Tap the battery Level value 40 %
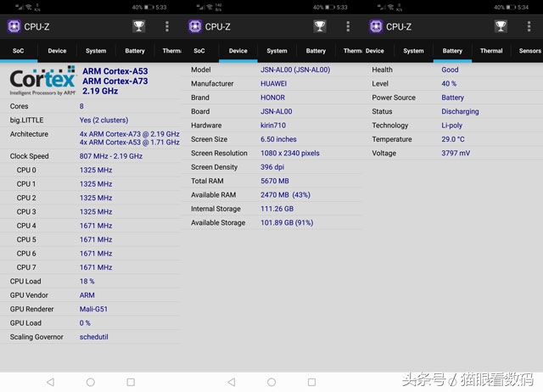 coord(449,83)
